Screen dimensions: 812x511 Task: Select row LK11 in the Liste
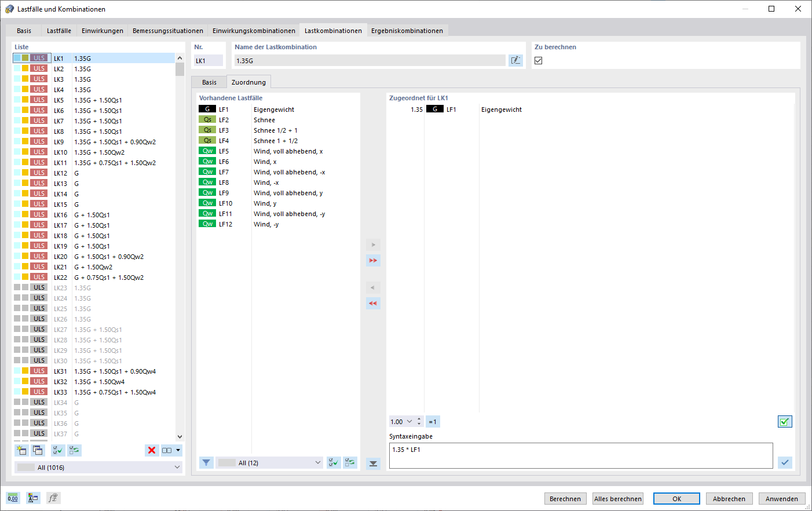coord(93,163)
